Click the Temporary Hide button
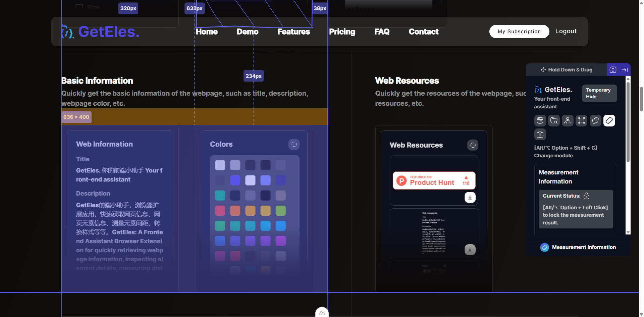644x317 pixels. point(599,93)
